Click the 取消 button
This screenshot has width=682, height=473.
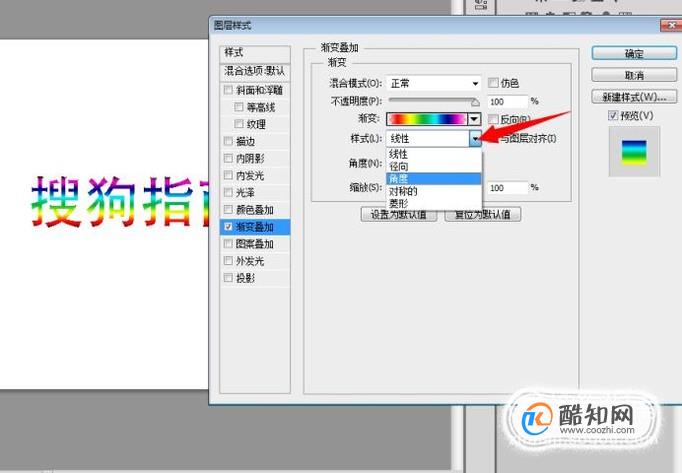tap(634, 75)
